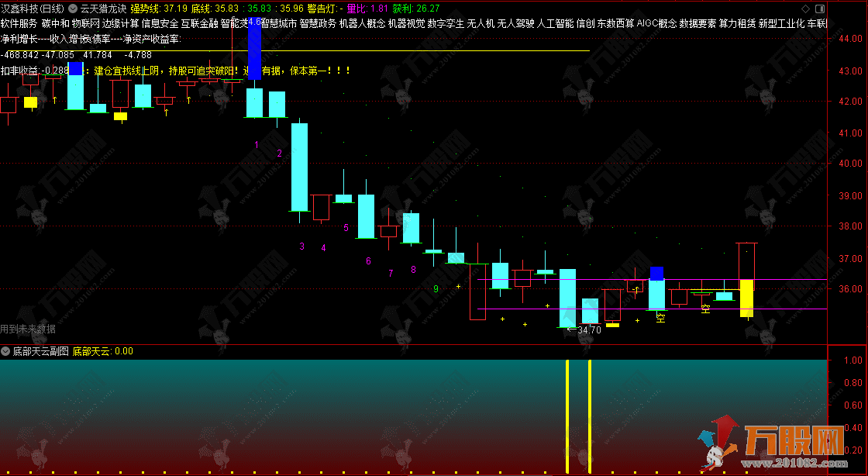Click the -468.842 net profit growth value
The height and width of the screenshot is (476, 868).
click(20, 55)
